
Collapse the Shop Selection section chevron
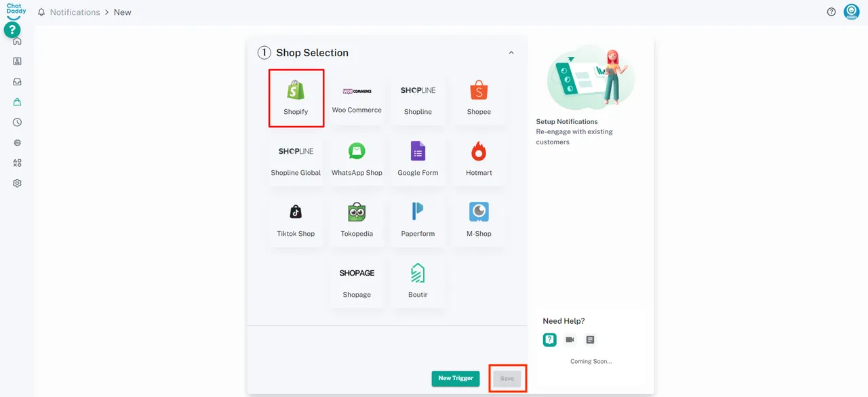[x=511, y=53]
